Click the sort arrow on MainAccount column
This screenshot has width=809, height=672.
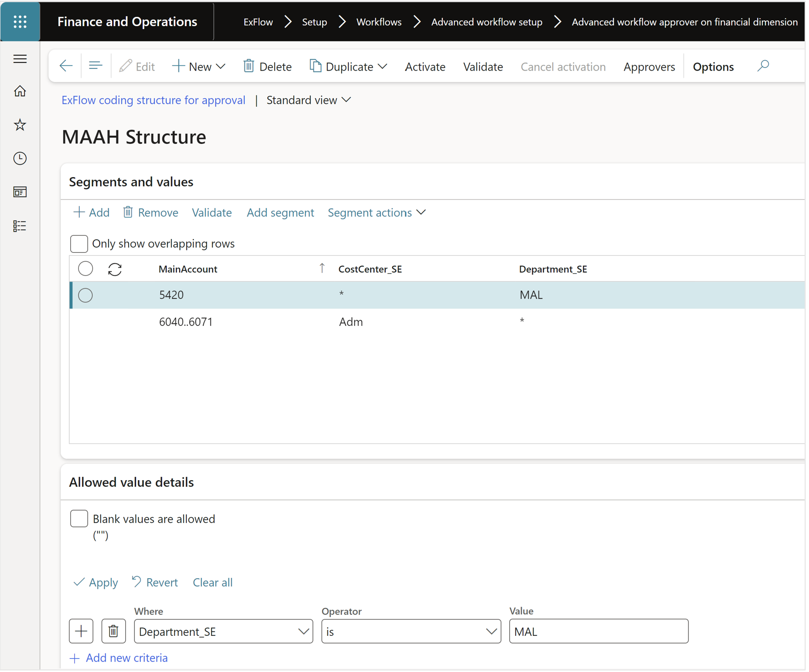pyautogui.click(x=322, y=268)
